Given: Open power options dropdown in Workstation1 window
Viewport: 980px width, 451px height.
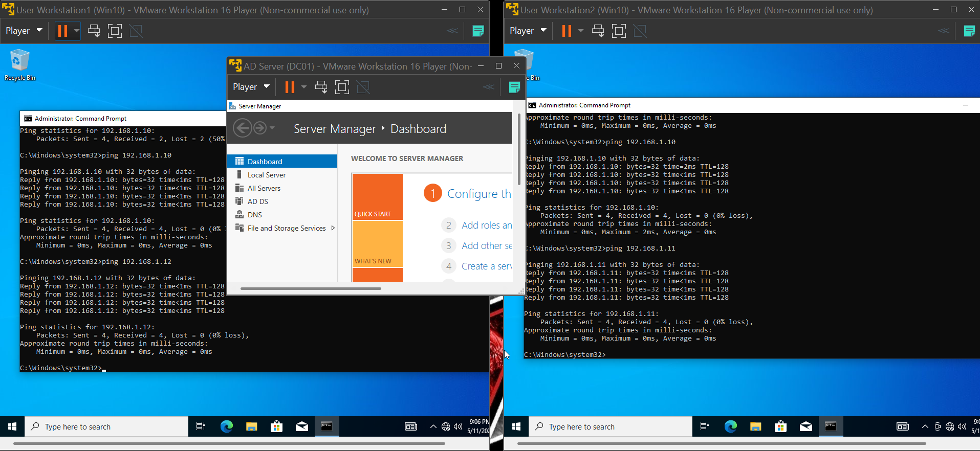Looking at the screenshot, I should tap(77, 31).
